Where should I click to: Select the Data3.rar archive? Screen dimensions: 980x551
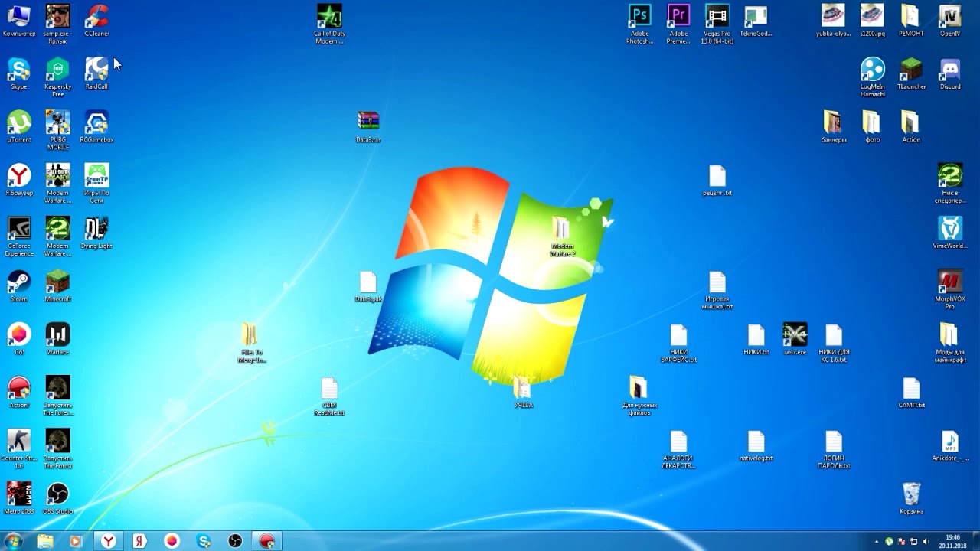[368, 128]
